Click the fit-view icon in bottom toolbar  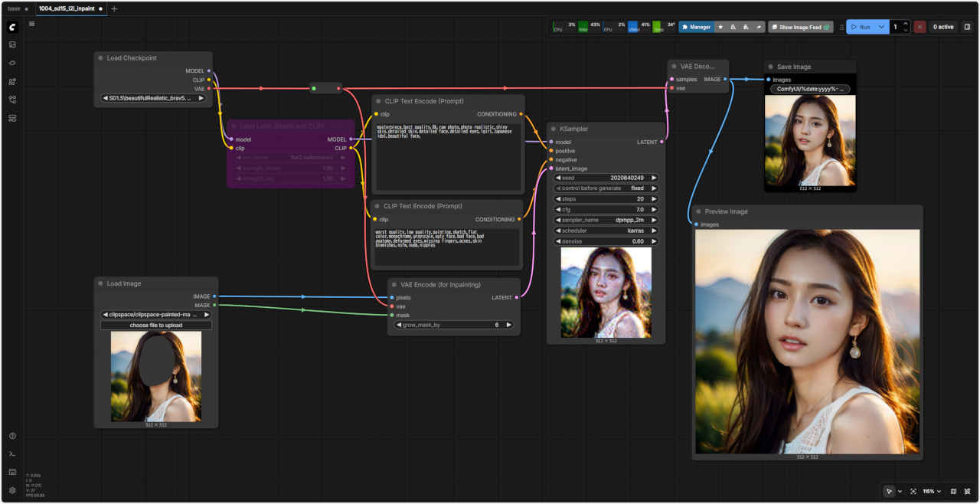(913, 491)
